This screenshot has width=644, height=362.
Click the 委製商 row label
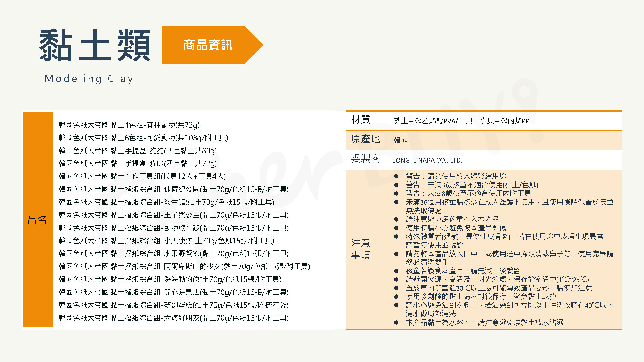coord(365,159)
